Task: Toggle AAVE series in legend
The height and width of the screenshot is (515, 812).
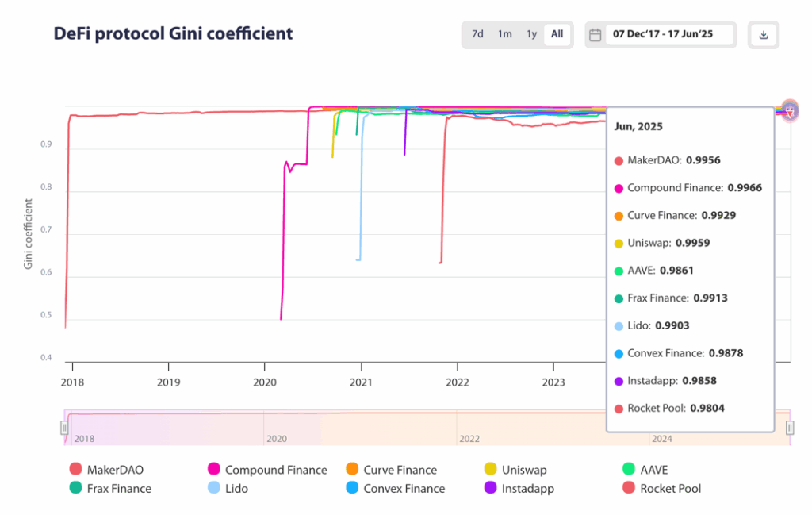Action: coord(645,470)
